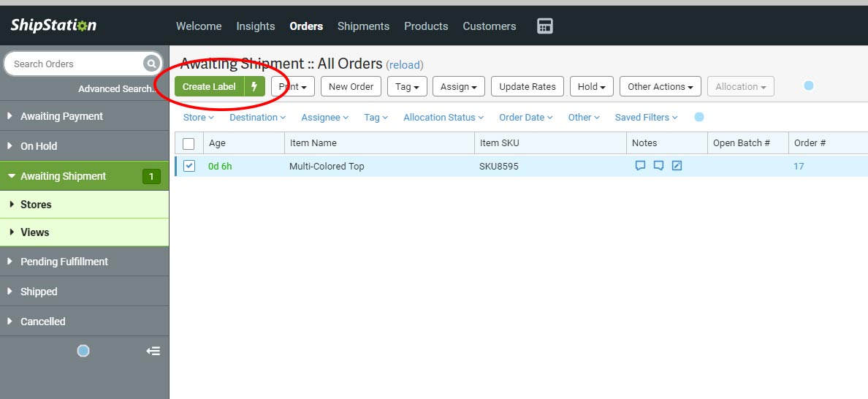Click the first note bubble icon in Notes

point(640,166)
